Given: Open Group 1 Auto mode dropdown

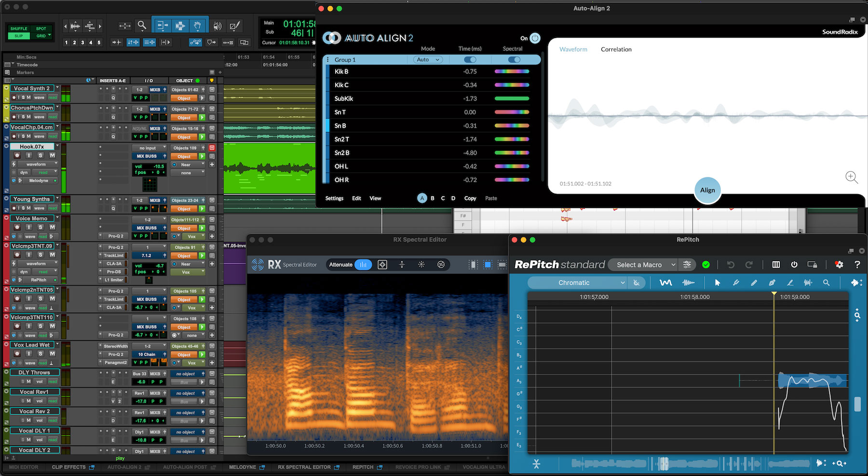Looking at the screenshot, I should pyautogui.click(x=428, y=60).
